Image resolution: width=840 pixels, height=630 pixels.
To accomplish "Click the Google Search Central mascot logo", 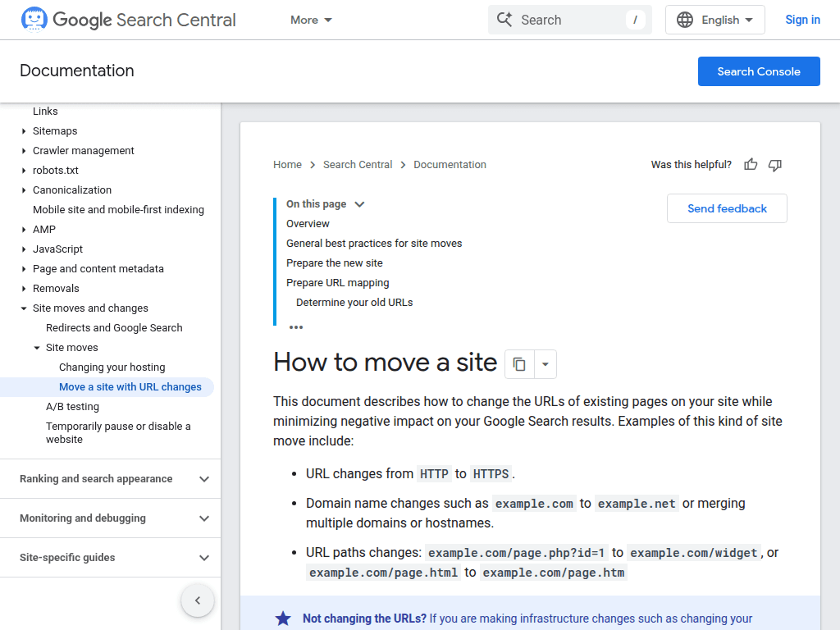I will [x=34, y=20].
